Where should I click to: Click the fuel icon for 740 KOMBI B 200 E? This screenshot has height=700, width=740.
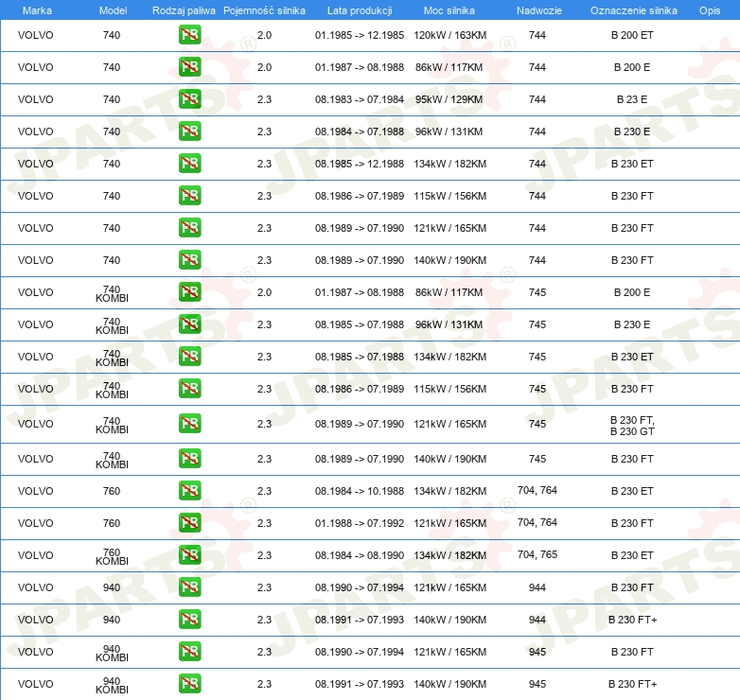(189, 291)
